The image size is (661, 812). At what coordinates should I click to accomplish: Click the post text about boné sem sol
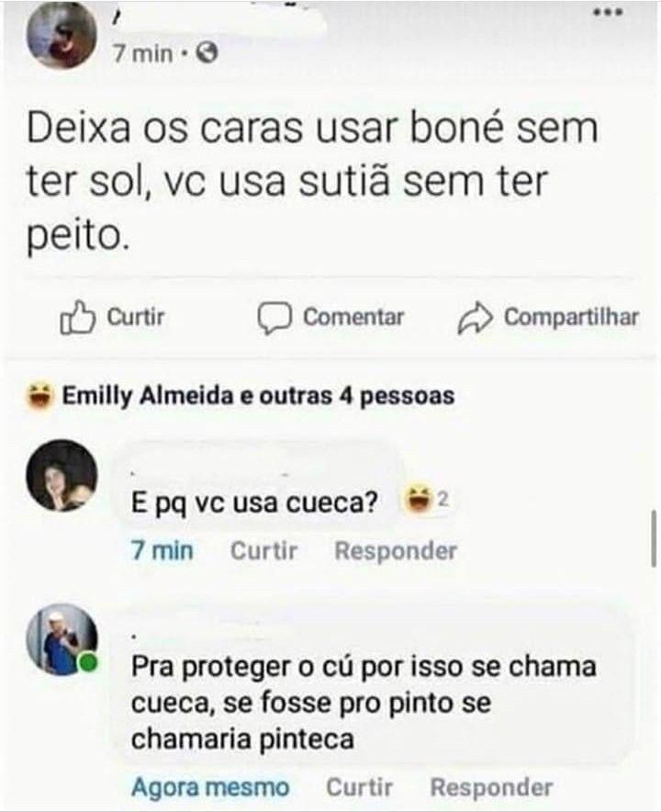tap(312, 181)
